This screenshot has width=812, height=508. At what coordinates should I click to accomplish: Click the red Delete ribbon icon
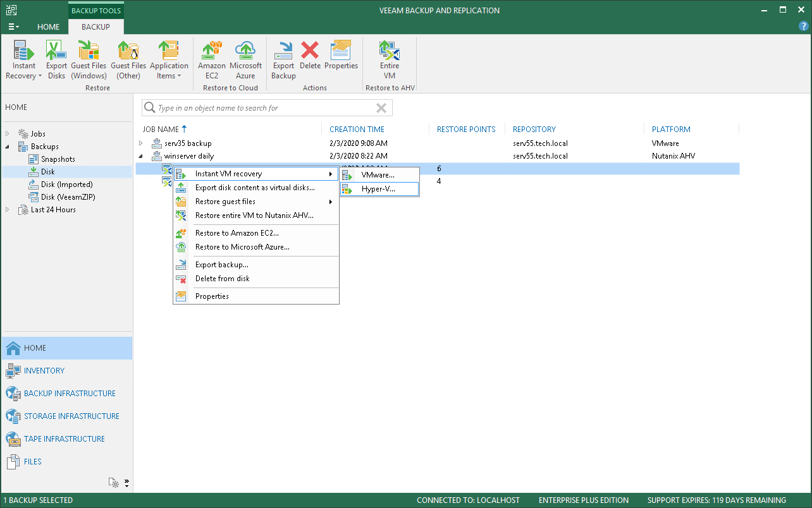[310, 56]
